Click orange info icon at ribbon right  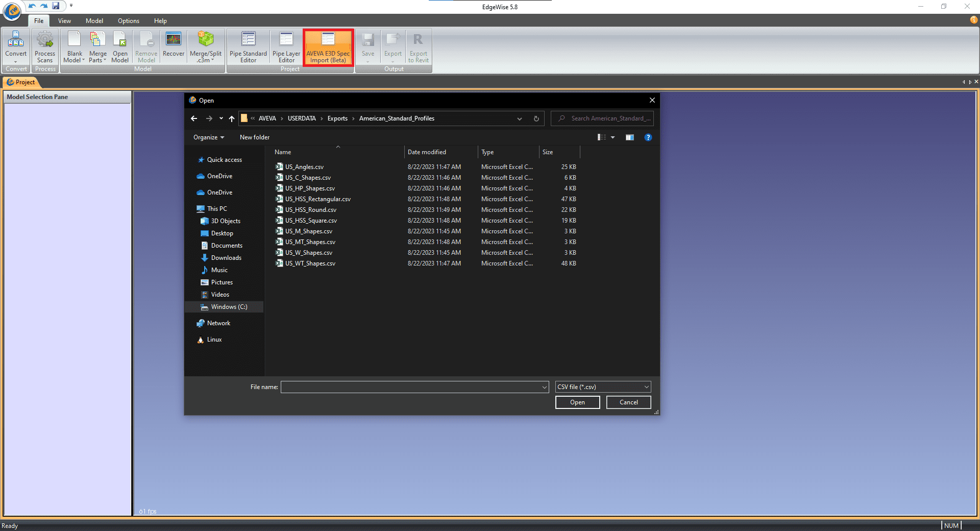[974, 20]
